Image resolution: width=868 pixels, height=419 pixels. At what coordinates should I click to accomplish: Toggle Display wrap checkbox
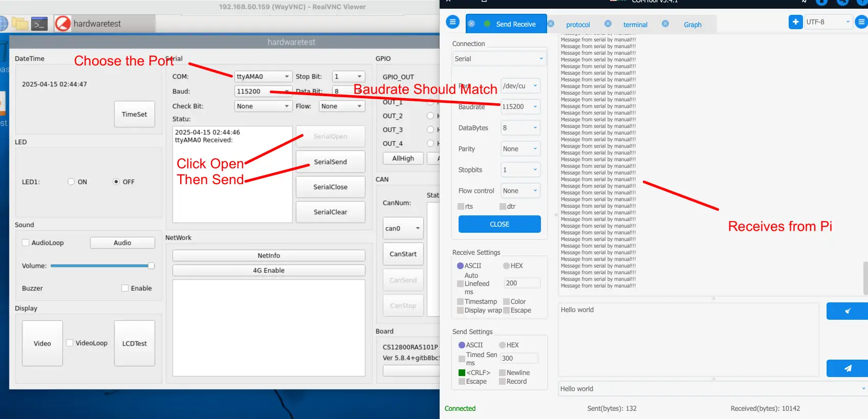[460, 310]
